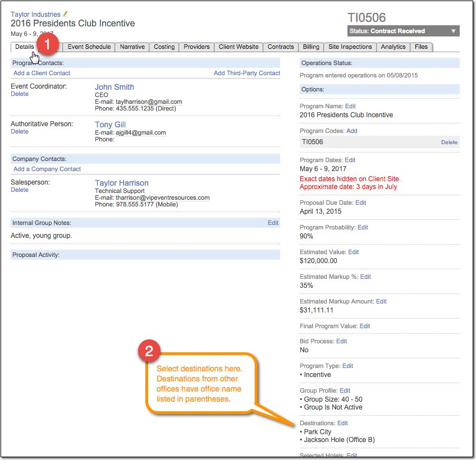Edit the Program Dates

[x=350, y=160]
